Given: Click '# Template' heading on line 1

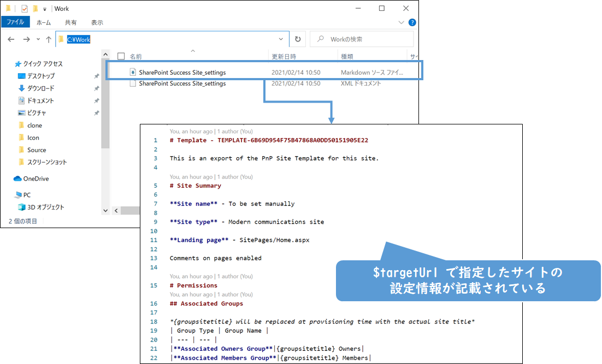Looking at the screenshot, I should [x=269, y=140].
